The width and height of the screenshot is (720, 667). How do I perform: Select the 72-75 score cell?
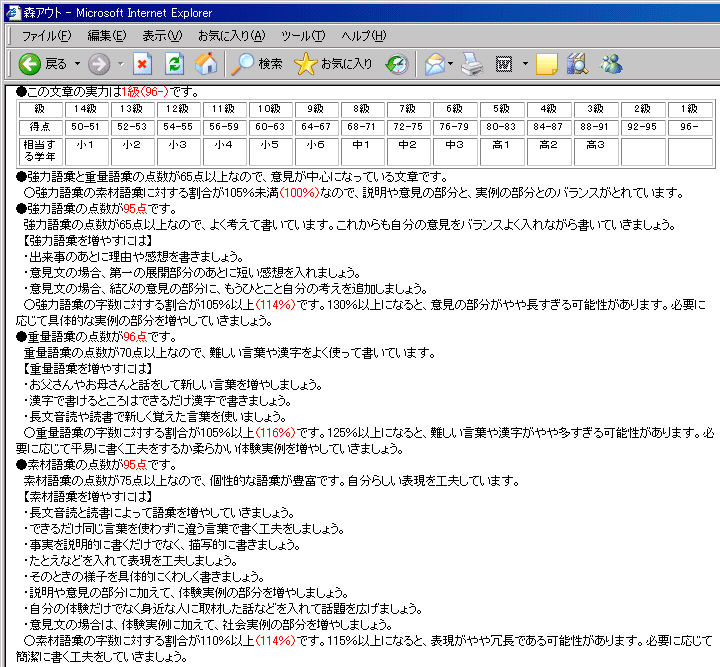point(408,127)
